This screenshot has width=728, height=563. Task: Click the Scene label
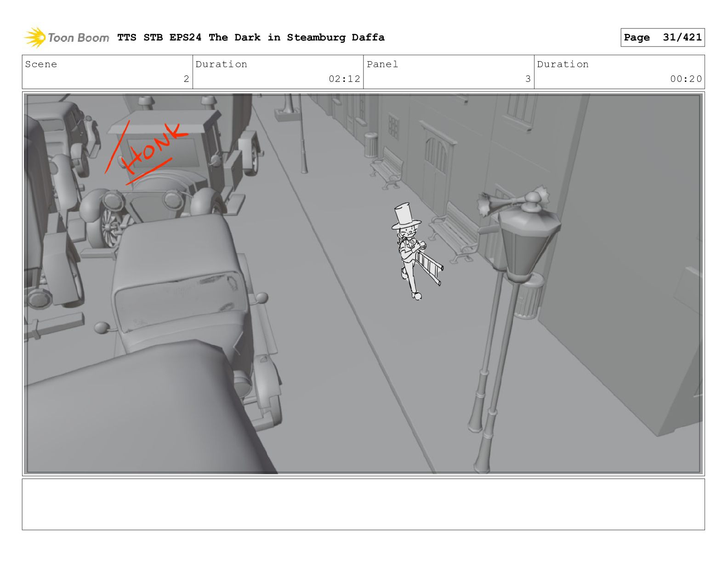coord(41,64)
